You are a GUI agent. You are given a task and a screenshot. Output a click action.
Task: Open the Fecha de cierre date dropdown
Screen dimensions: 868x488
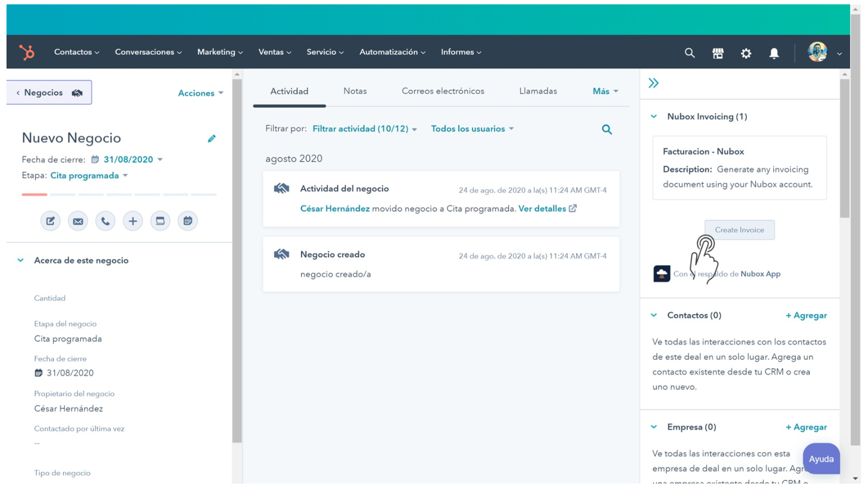click(x=128, y=159)
